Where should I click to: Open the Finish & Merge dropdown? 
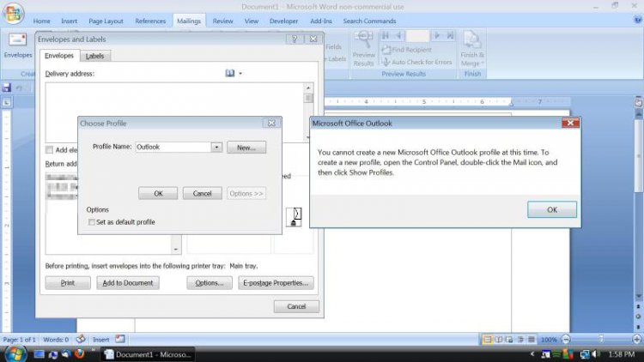click(472, 48)
